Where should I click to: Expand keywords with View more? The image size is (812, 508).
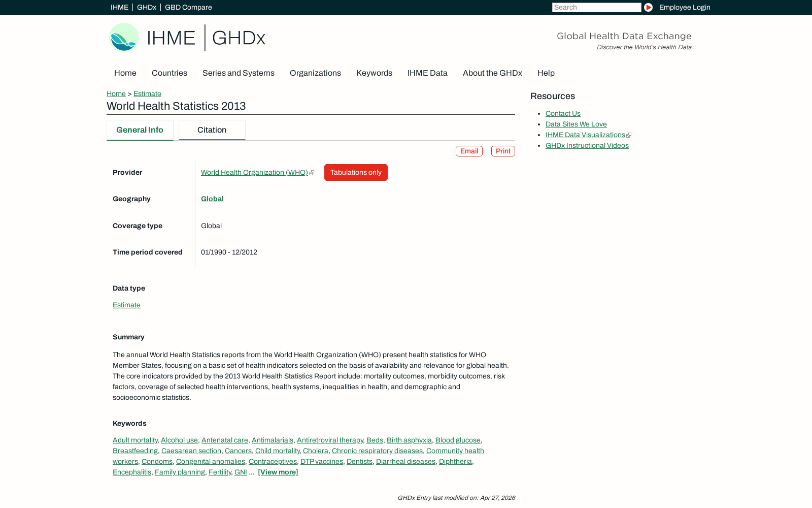pyautogui.click(x=278, y=472)
